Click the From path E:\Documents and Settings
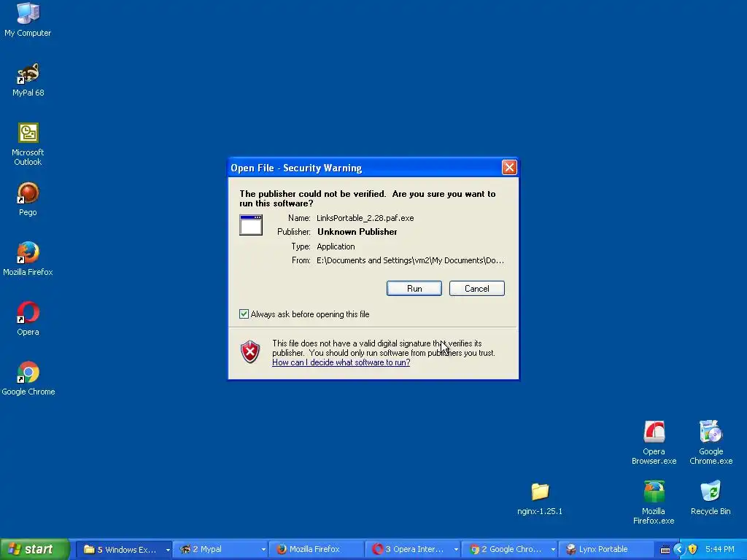 pos(410,260)
